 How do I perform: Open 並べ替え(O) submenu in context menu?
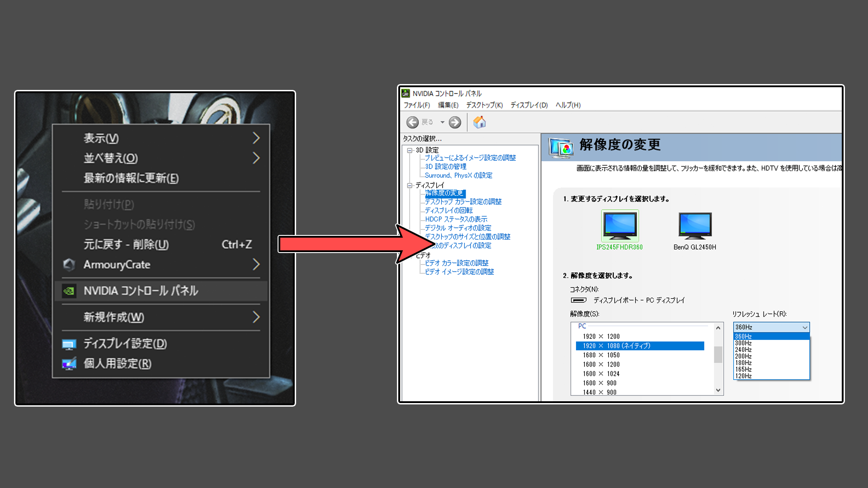coord(161,158)
